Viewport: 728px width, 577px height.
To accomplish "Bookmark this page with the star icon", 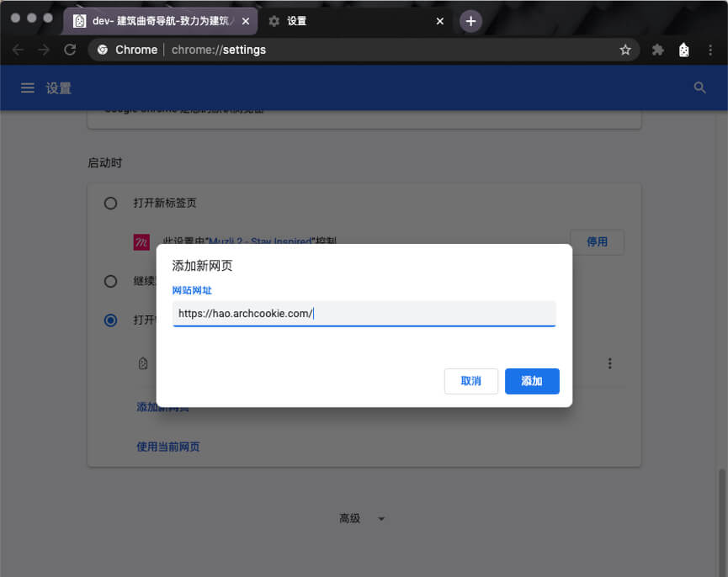I will pos(625,50).
